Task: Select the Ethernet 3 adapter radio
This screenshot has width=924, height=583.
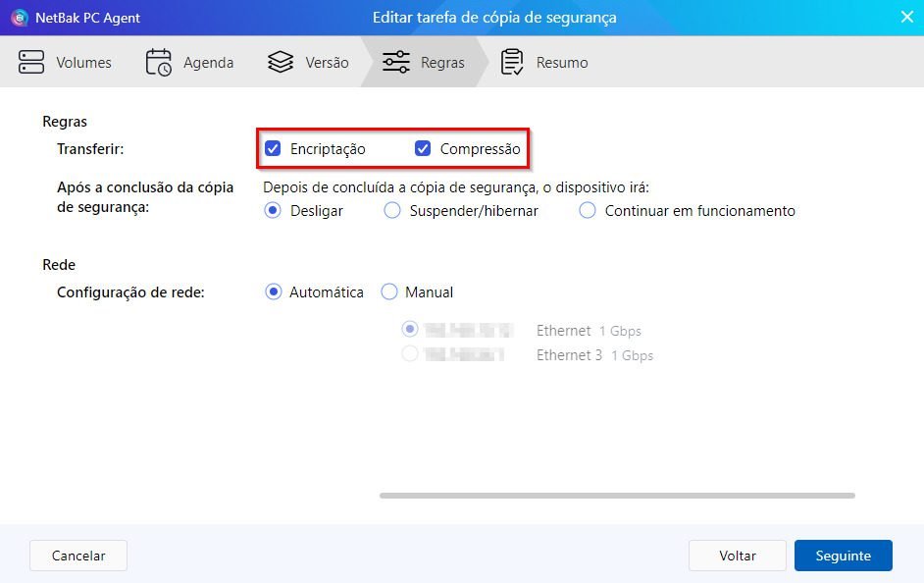Action: point(410,353)
